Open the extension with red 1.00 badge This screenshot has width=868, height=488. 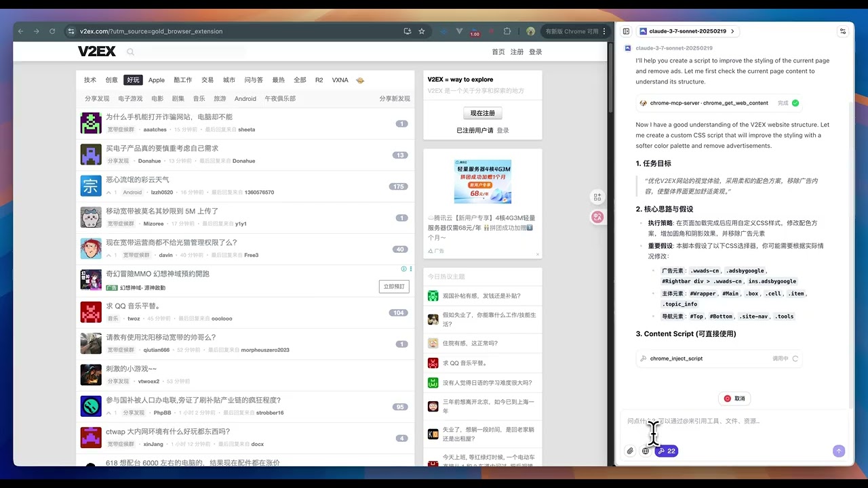[475, 31]
